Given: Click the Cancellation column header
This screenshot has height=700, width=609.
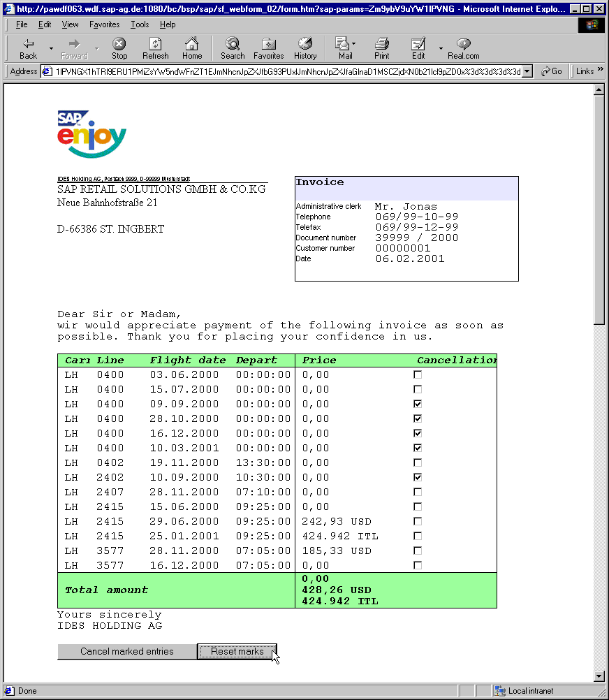Looking at the screenshot, I should pos(457,360).
